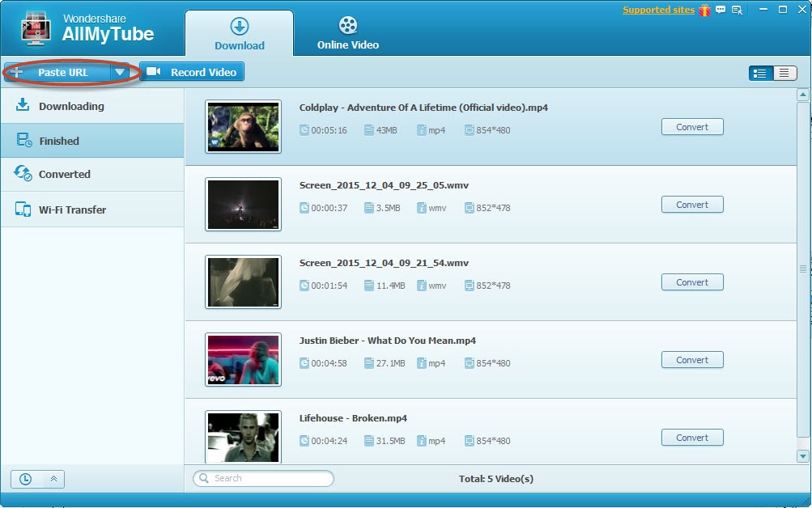The image size is (812, 508).
Task: Open the Lifehouse Broken video thumbnail
Action: (x=243, y=437)
